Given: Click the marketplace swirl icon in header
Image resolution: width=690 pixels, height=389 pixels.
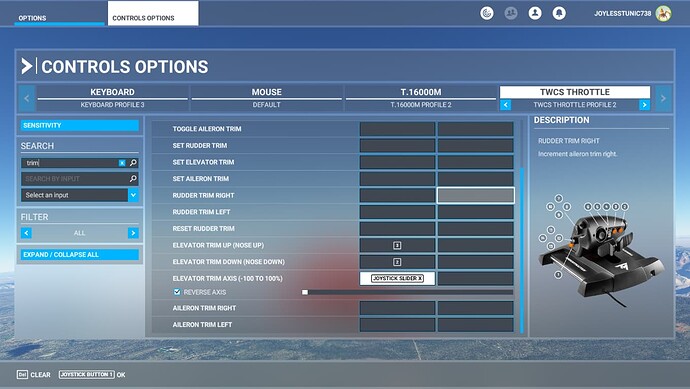Looking at the screenshot, I should [x=487, y=13].
